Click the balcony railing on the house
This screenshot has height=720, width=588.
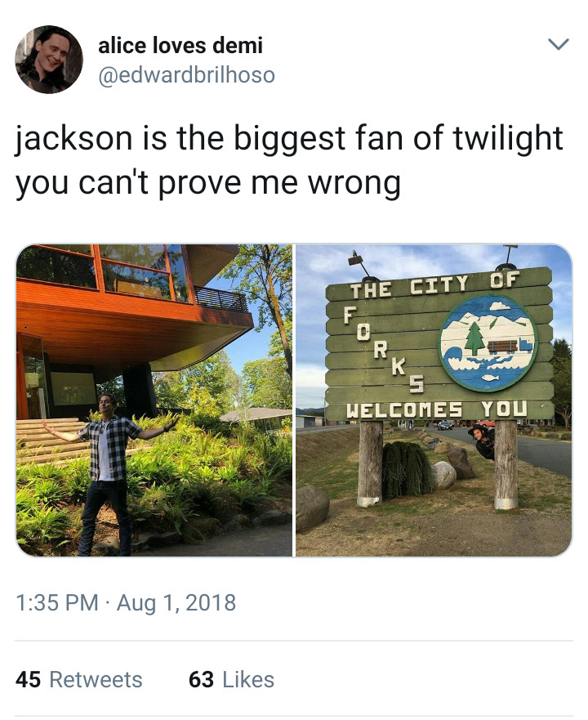pyautogui.click(x=221, y=298)
